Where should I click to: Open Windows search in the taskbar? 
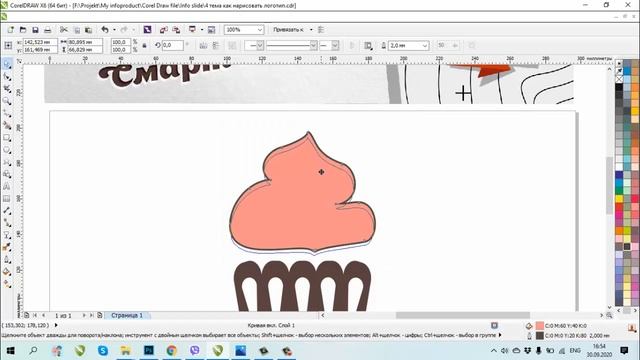[x=34, y=351]
